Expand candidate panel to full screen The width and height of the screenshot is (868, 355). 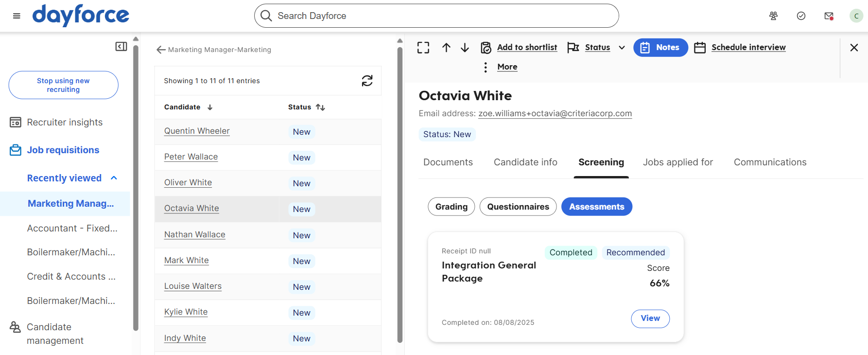point(423,48)
